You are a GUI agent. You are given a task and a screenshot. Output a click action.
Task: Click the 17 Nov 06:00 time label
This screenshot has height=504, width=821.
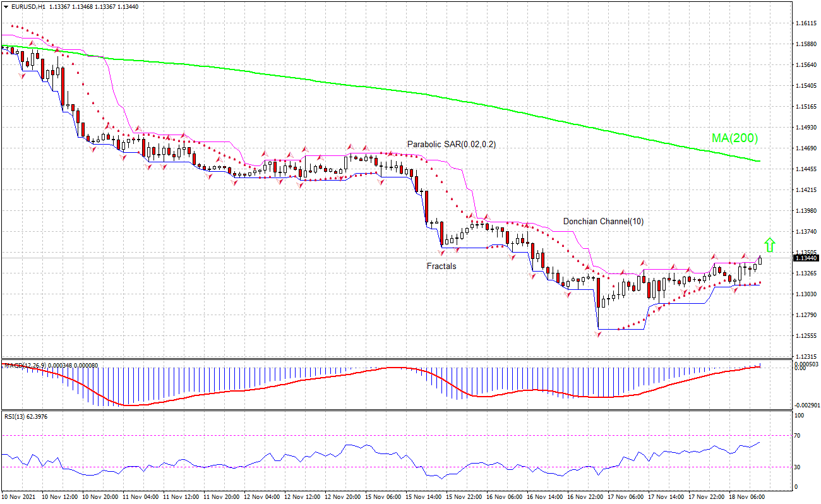(x=625, y=497)
